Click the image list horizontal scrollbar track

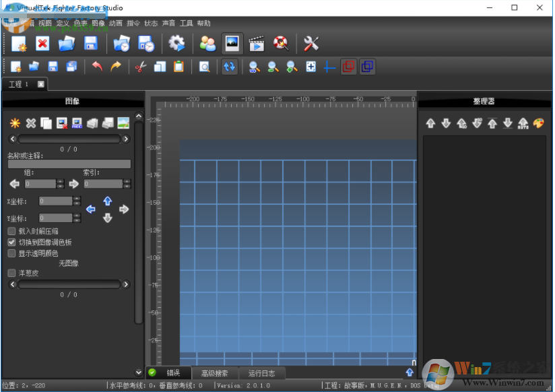click(69, 139)
